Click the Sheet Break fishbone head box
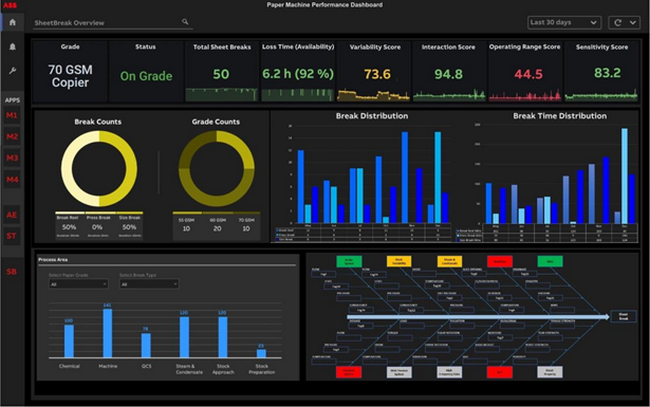The image size is (650, 407). pyautogui.click(x=623, y=316)
